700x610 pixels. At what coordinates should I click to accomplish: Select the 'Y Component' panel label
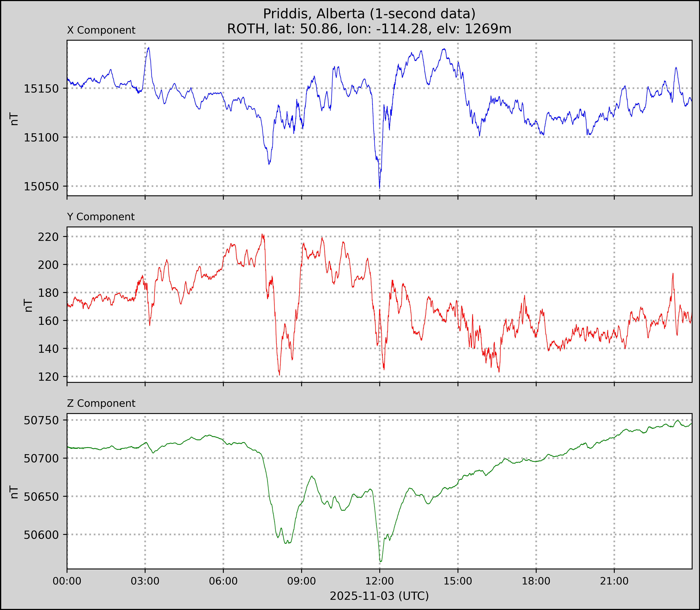coord(101,217)
